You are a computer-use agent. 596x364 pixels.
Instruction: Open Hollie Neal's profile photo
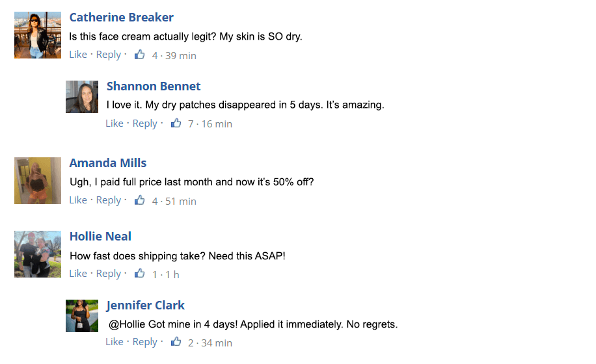tap(38, 254)
